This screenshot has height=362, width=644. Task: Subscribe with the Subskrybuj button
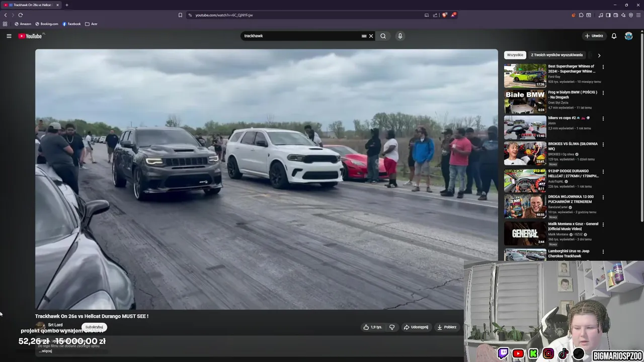coord(94,327)
